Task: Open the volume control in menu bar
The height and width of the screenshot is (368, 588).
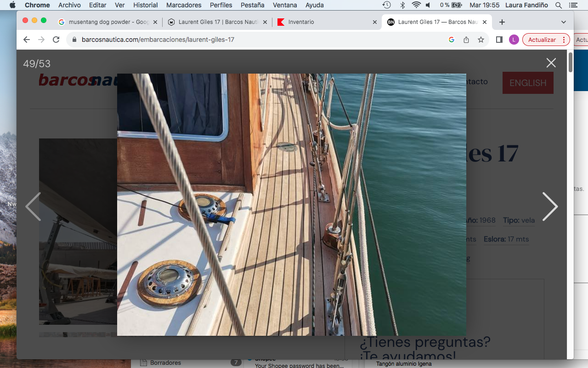Action: pyautogui.click(x=428, y=5)
